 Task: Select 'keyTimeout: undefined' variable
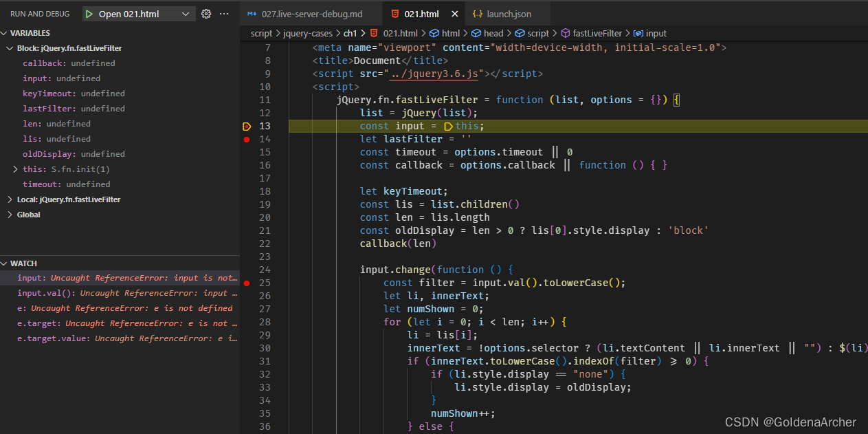click(x=120, y=94)
